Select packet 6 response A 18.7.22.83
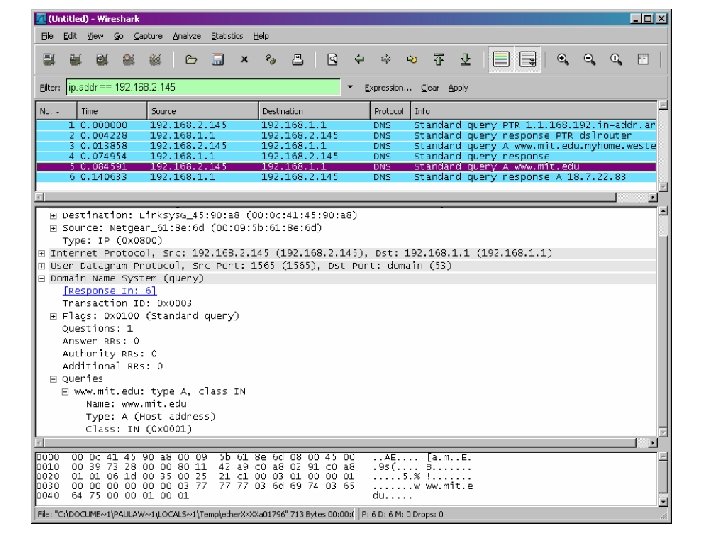 click(x=346, y=177)
